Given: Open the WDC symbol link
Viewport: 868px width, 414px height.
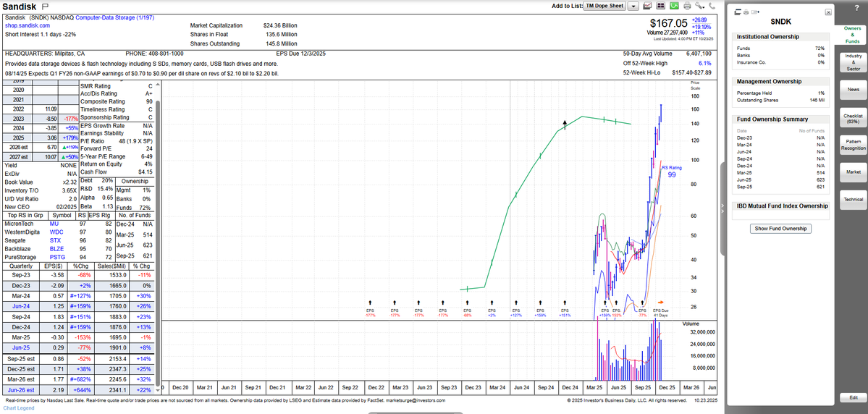Looking at the screenshot, I should click(x=56, y=232).
